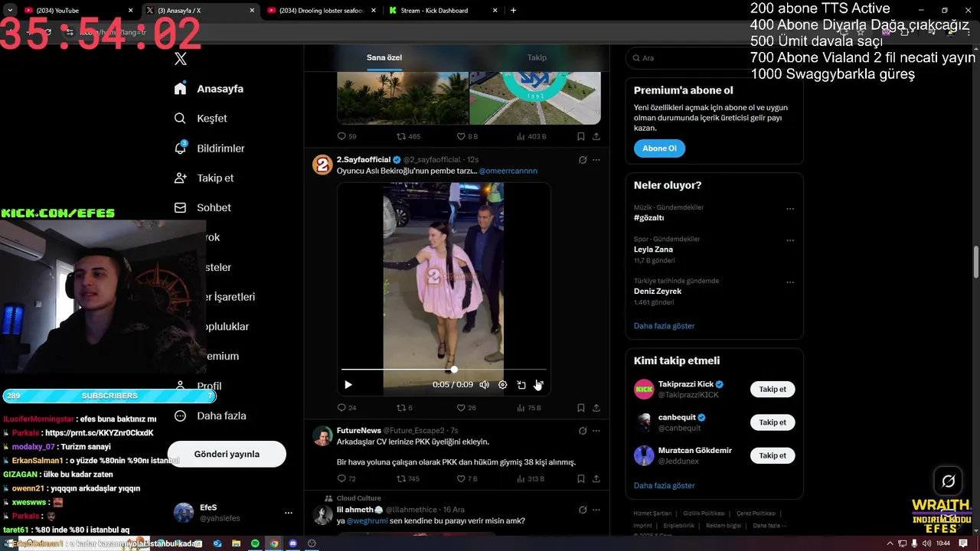980x551 pixels.
Task: Show more trends under Neler oluyor
Action: pyautogui.click(x=664, y=326)
